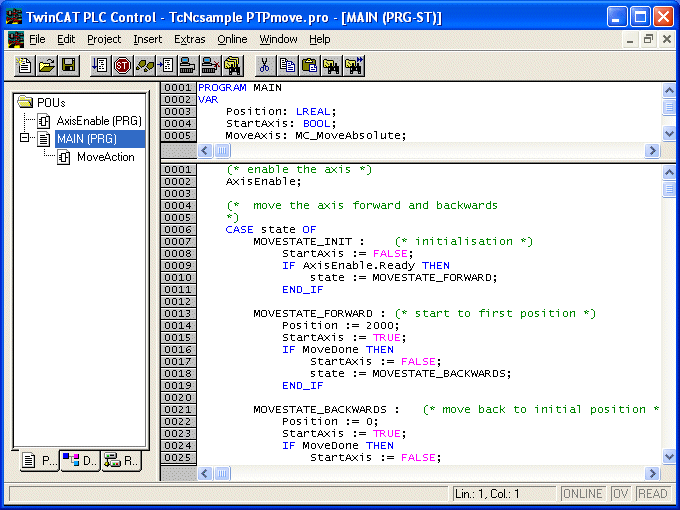Viewport: 680px width, 510px height.
Task: Click the red Stop (ST) toolbar icon
Action: (123, 66)
